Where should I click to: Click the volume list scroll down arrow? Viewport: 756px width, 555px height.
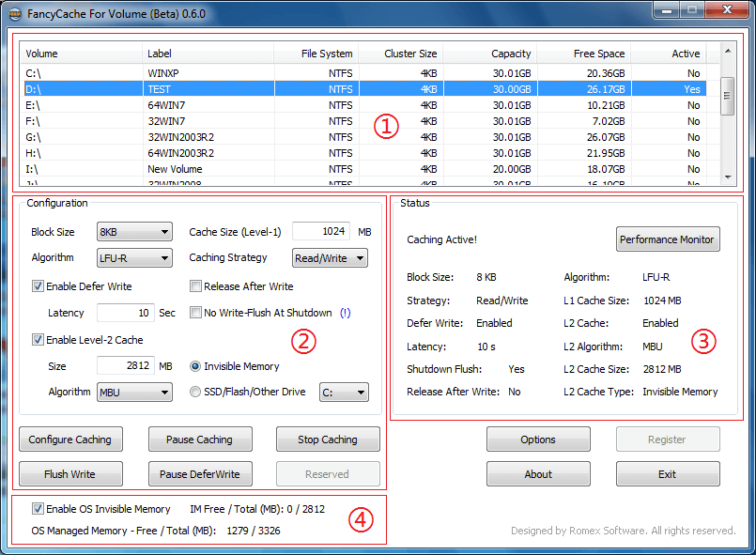pos(728,177)
